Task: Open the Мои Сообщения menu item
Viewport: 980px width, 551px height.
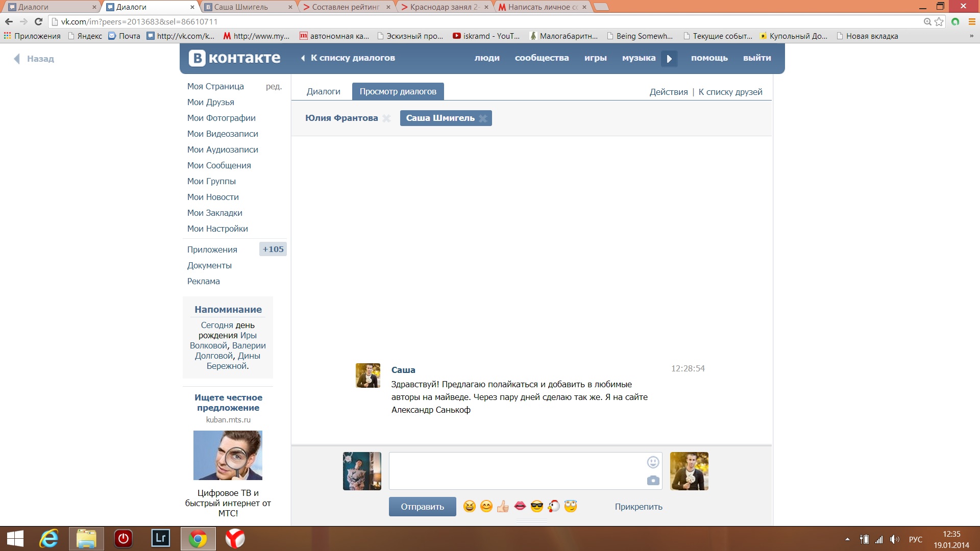Action: [219, 165]
